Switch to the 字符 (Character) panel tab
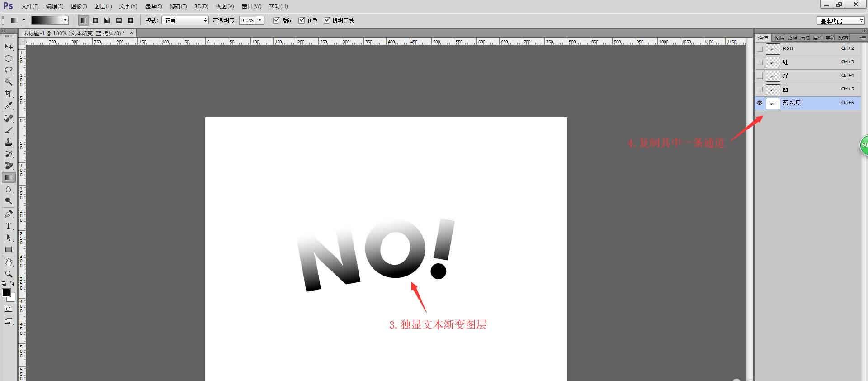Screen dimensions: 868x381 coord(830,38)
